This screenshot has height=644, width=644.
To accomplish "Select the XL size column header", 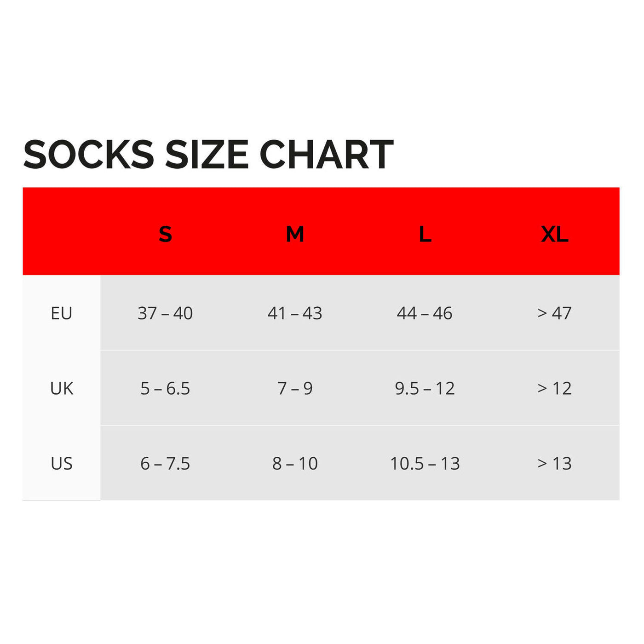I will click(x=555, y=234).
